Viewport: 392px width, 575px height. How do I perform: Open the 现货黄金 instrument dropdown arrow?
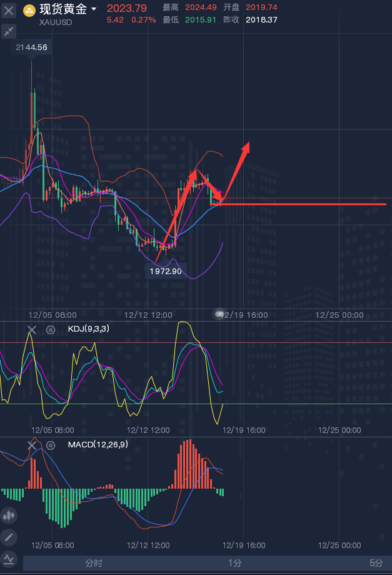[x=94, y=9]
